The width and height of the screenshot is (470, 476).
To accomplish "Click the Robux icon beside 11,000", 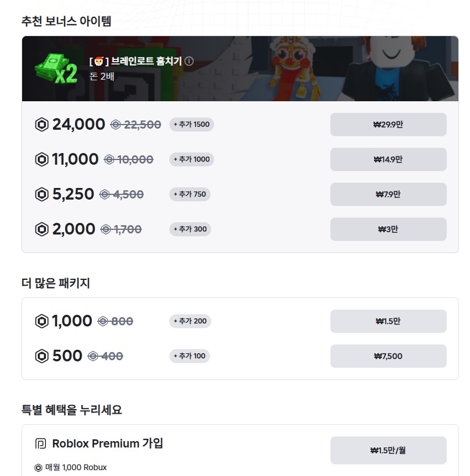I will click(42, 159).
